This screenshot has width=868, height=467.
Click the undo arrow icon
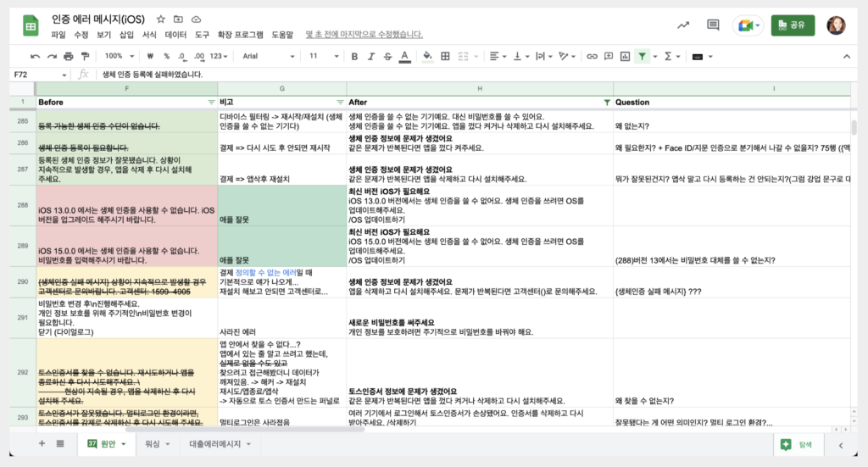click(36, 56)
